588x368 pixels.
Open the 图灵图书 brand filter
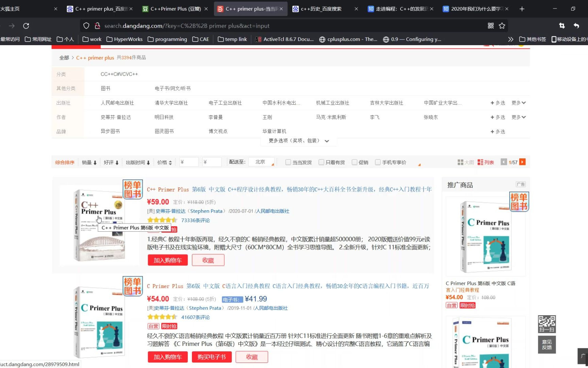164,131
